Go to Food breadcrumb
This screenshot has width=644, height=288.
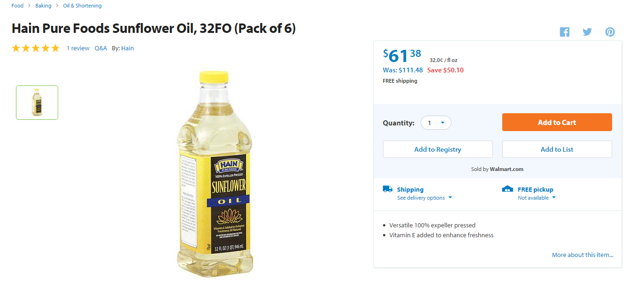[17, 6]
